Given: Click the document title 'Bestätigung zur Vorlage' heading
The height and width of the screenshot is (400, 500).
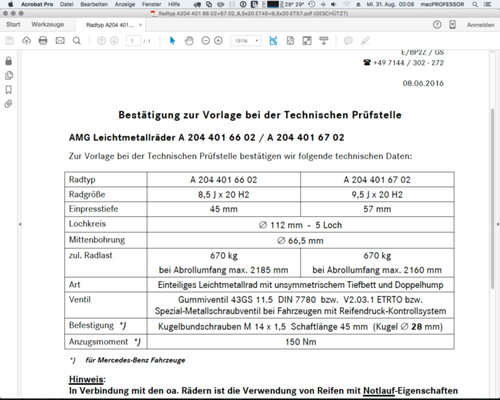Looking at the screenshot, I should click(x=260, y=115).
